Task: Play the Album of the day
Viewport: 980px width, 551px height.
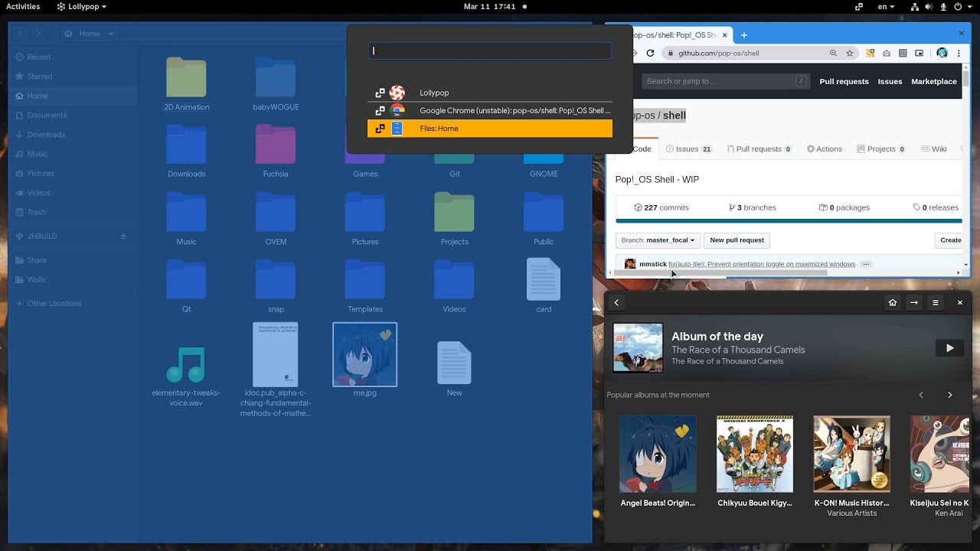Action: [949, 348]
